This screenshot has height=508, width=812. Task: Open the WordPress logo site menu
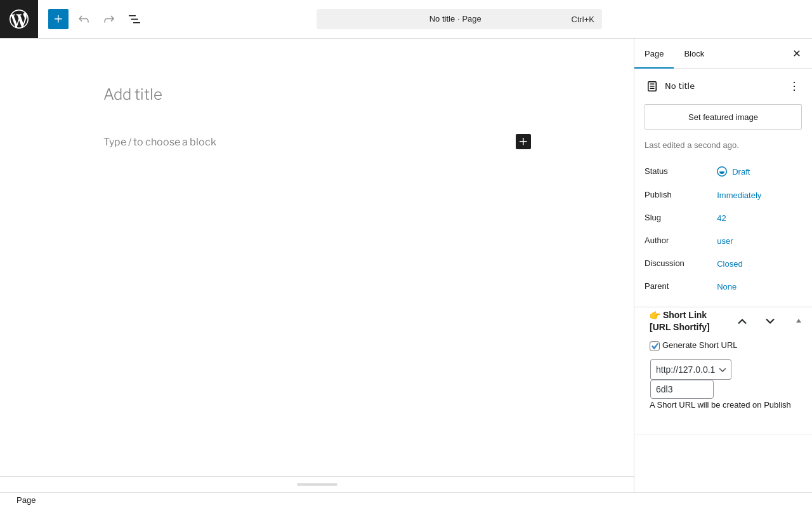[x=19, y=19]
